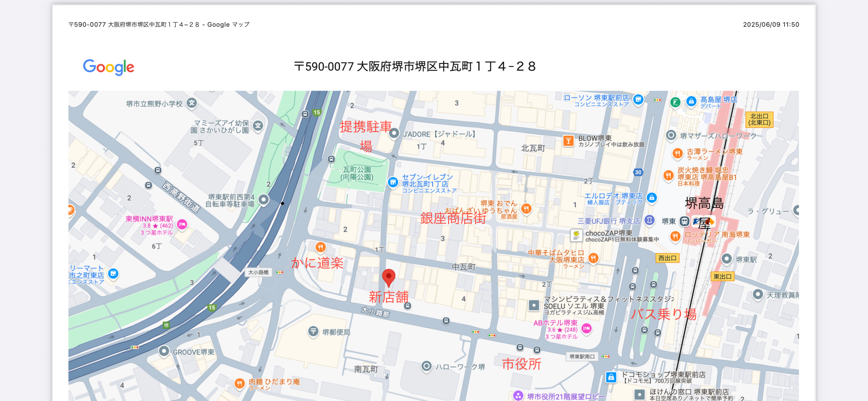Click the Seven-Eleven convenience store icon
This screenshot has width=868, height=401.
pos(393,182)
